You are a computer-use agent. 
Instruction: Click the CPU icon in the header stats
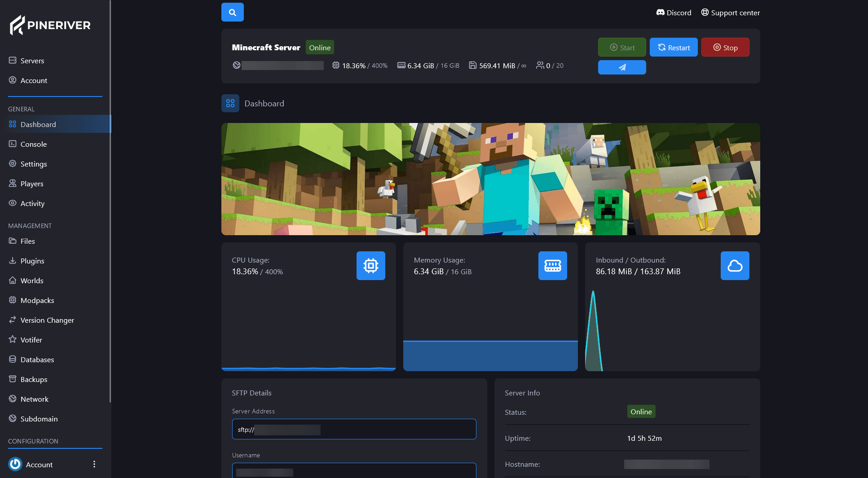[336, 65]
